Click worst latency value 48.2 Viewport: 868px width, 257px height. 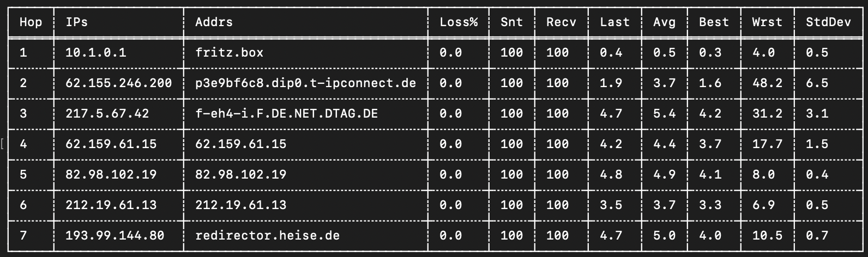coord(767,83)
